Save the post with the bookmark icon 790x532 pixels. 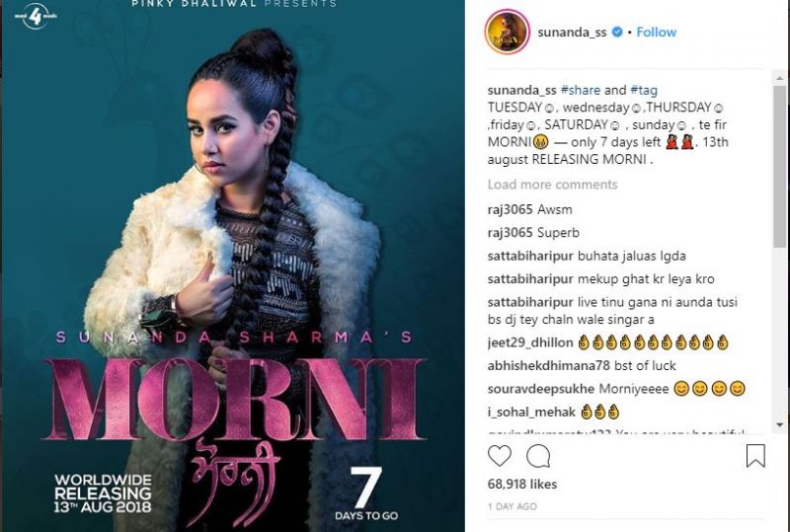tap(755, 455)
